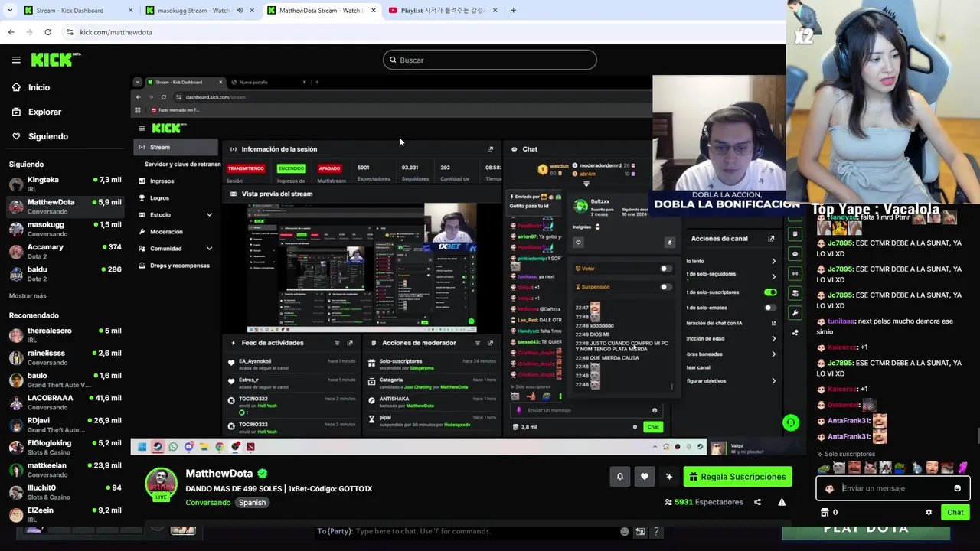Expand the slow mode chevron in Acciones de canal
The height and width of the screenshot is (551, 980).
tap(773, 262)
